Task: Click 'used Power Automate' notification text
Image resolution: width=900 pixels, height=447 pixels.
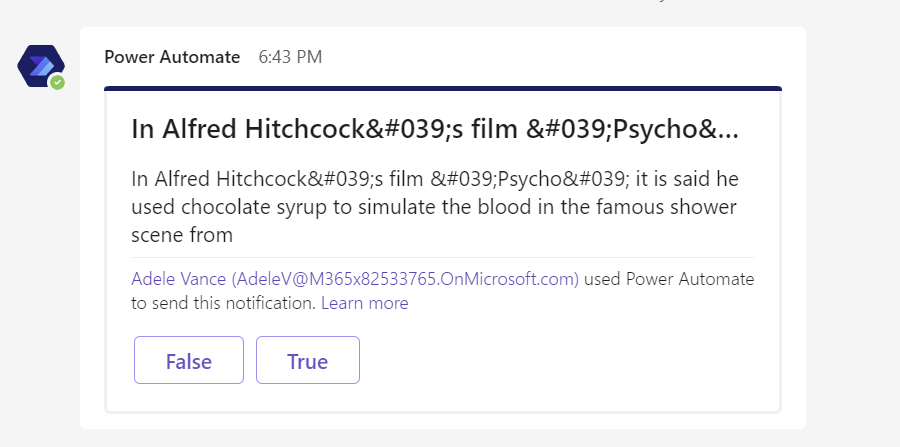Action: coord(669,279)
